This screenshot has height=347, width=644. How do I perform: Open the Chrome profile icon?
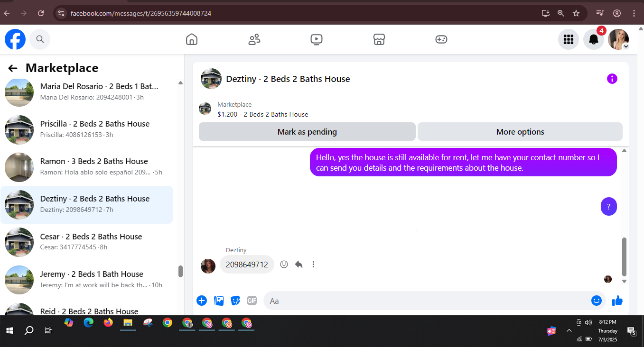tap(617, 13)
